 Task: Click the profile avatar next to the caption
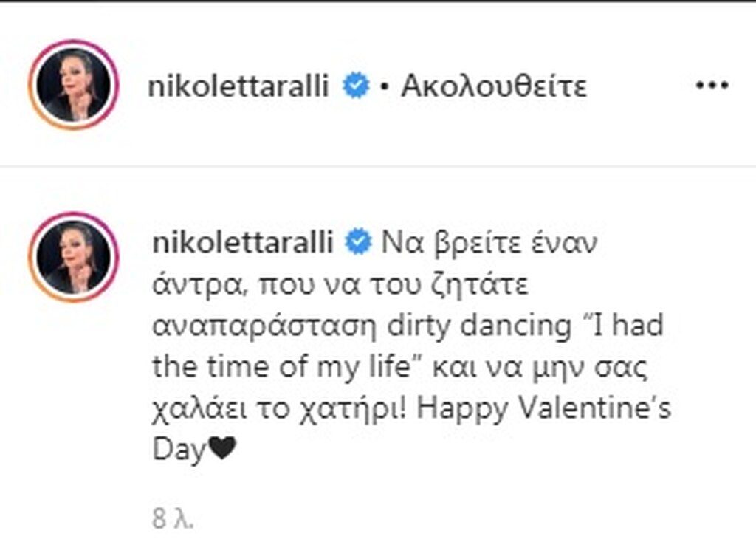pos(73,257)
